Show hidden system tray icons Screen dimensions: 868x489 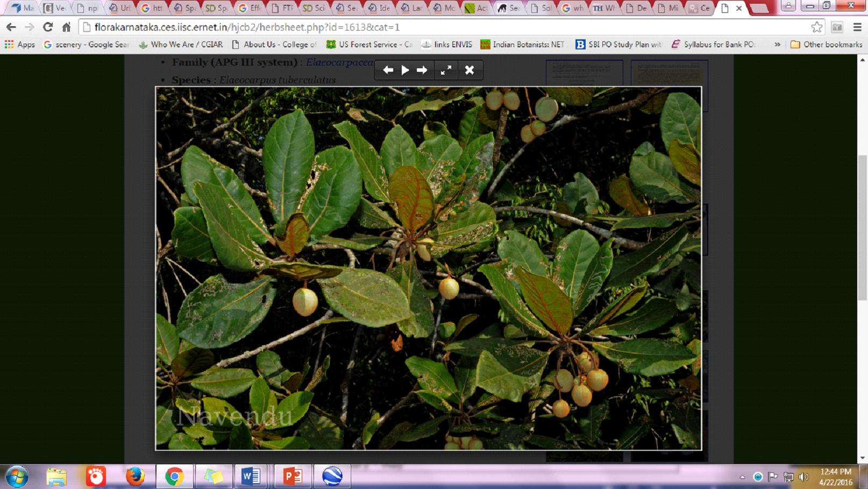(742, 477)
